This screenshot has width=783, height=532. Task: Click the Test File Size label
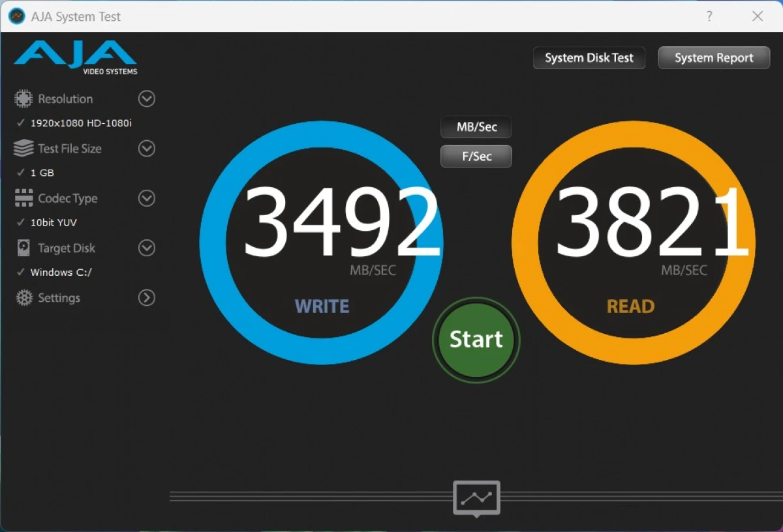(70, 149)
